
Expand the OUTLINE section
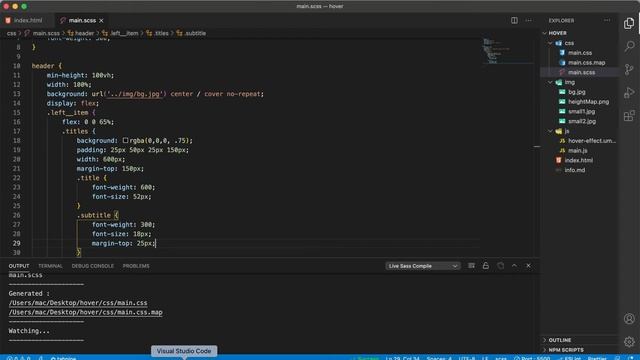(560, 340)
